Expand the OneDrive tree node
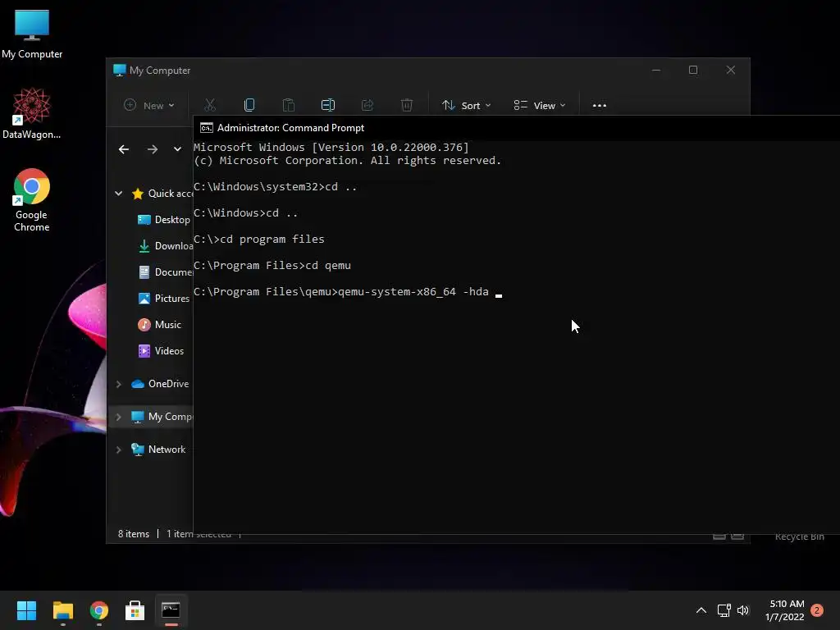The image size is (840, 630). [x=118, y=384]
